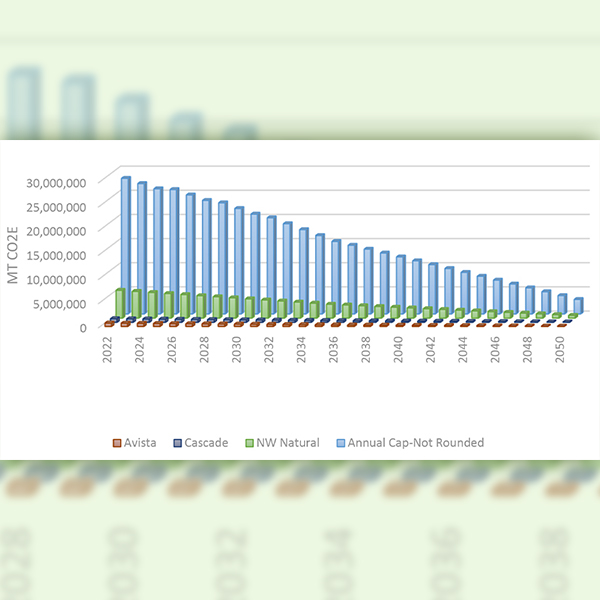Click the green NW Natural bar for 2022

pyautogui.click(x=120, y=305)
